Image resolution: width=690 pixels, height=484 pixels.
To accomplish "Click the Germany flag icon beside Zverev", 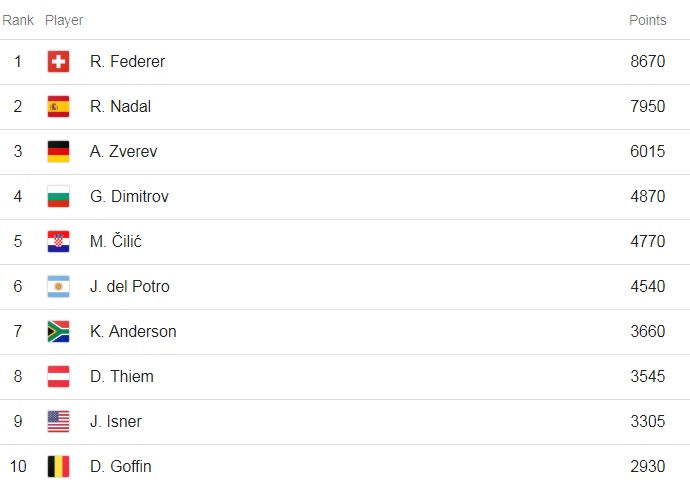I will pyautogui.click(x=59, y=151).
